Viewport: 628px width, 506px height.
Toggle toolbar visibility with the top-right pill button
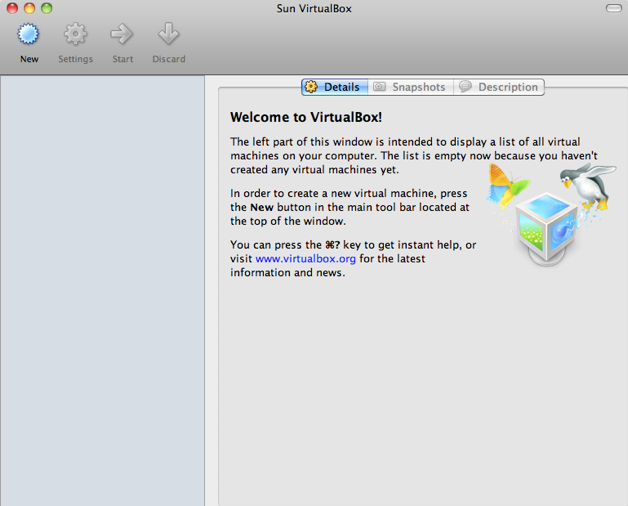(x=613, y=8)
